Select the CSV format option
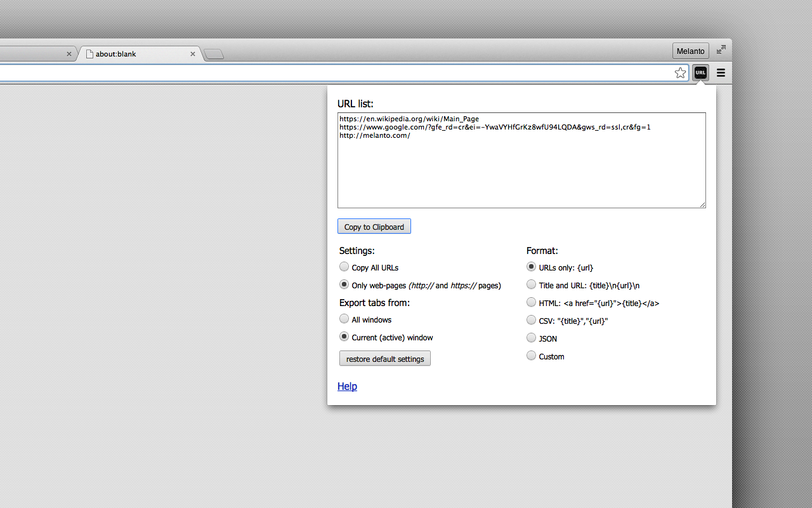 pos(531,320)
